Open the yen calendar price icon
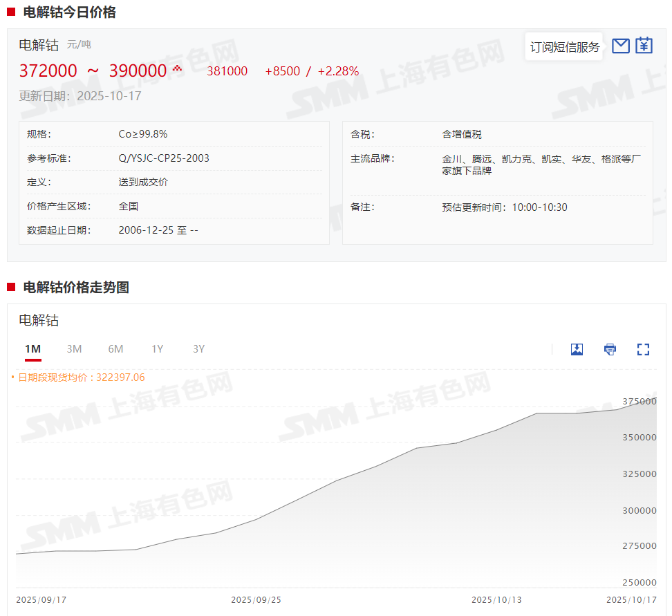 click(x=644, y=46)
